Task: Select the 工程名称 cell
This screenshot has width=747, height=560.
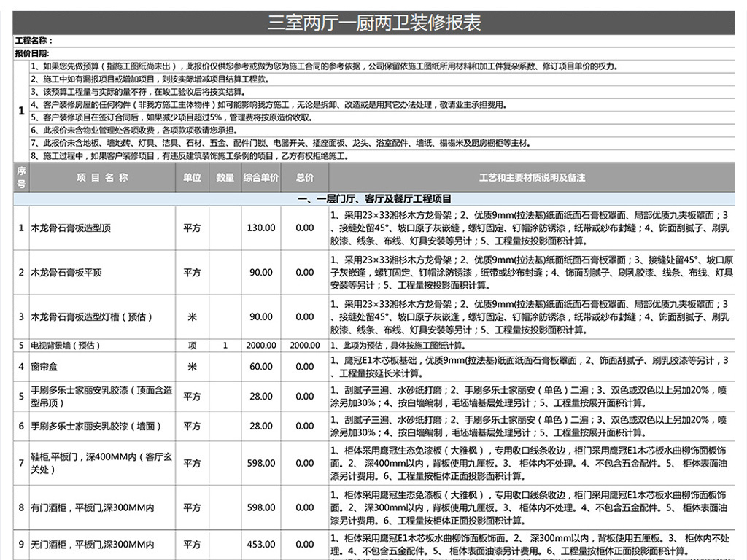Action: tap(34, 42)
